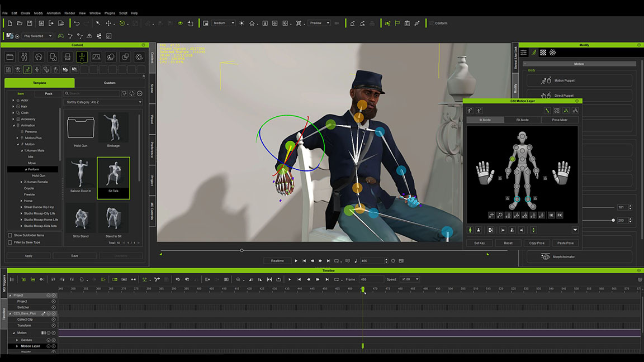The image size is (644, 362).
Task: Click the gamepad icon beside Play Selected
Action: click(x=61, y=36)
